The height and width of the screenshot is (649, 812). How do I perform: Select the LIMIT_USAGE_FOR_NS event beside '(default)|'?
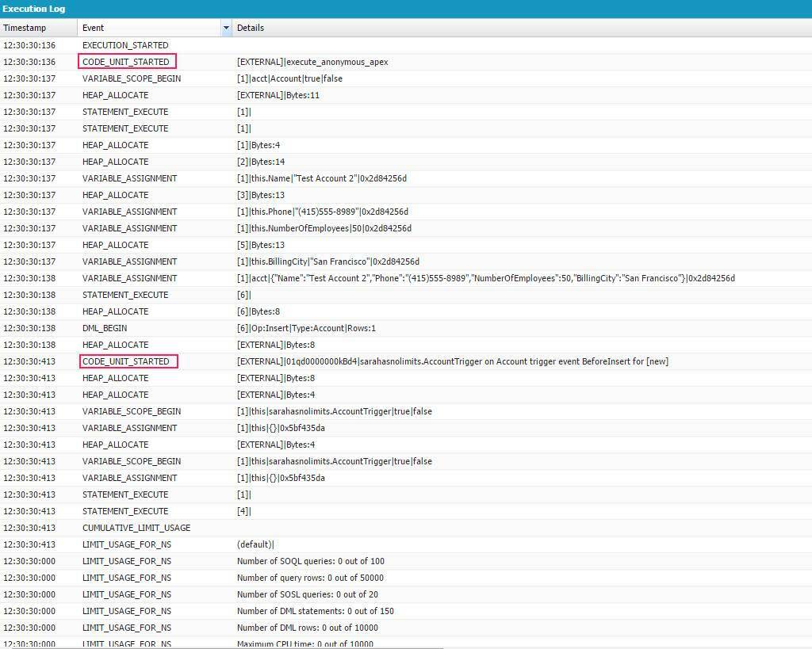[x=127, y=544]
